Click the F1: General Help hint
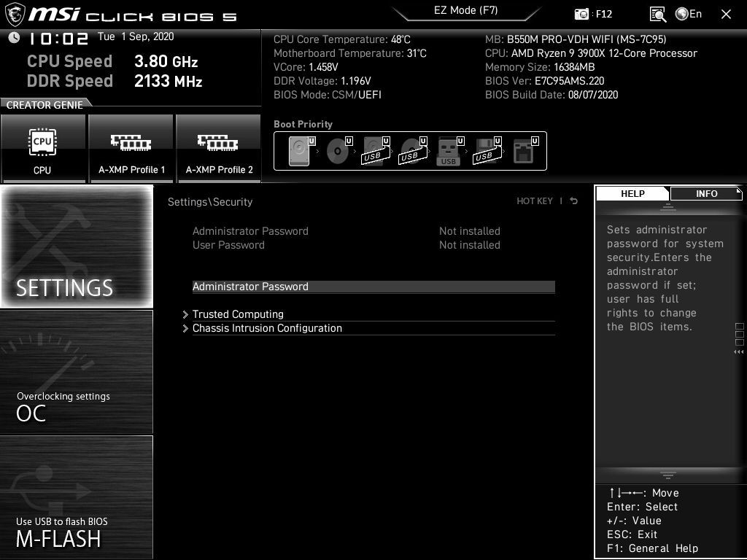747x560 pixels. pos(652,548)
